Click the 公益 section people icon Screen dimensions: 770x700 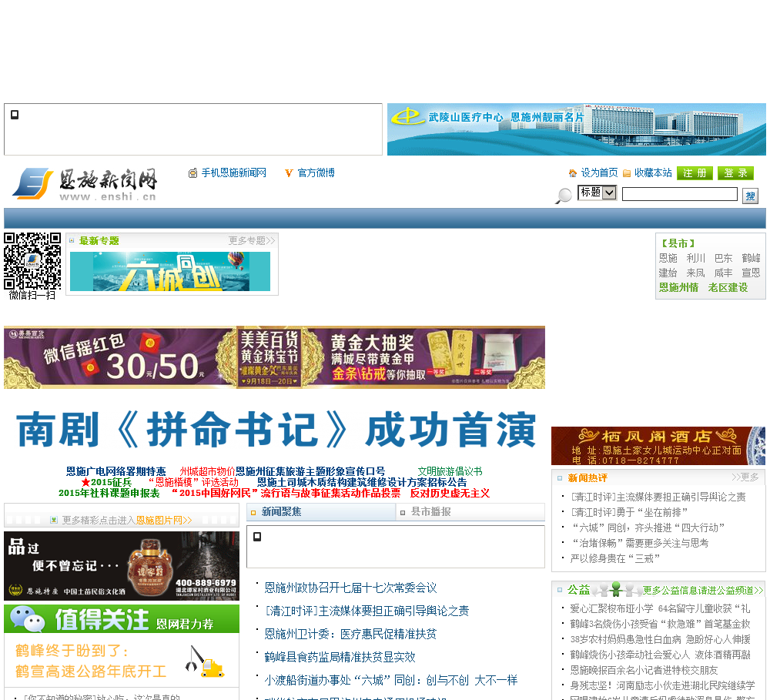coord(616,589)
